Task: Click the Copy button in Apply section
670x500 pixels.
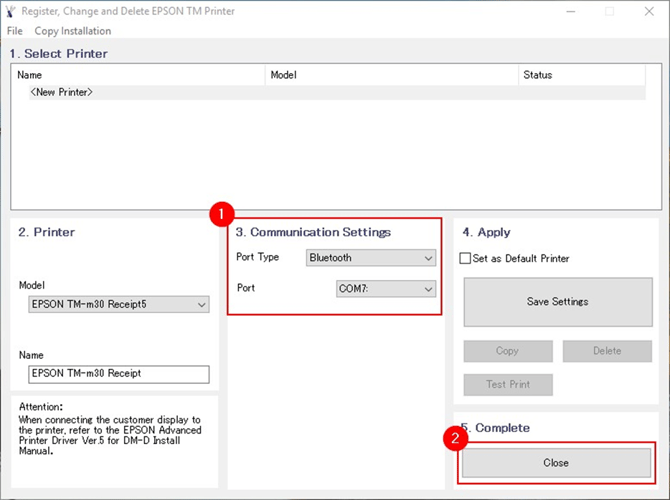Action: [x=507, y=351]
